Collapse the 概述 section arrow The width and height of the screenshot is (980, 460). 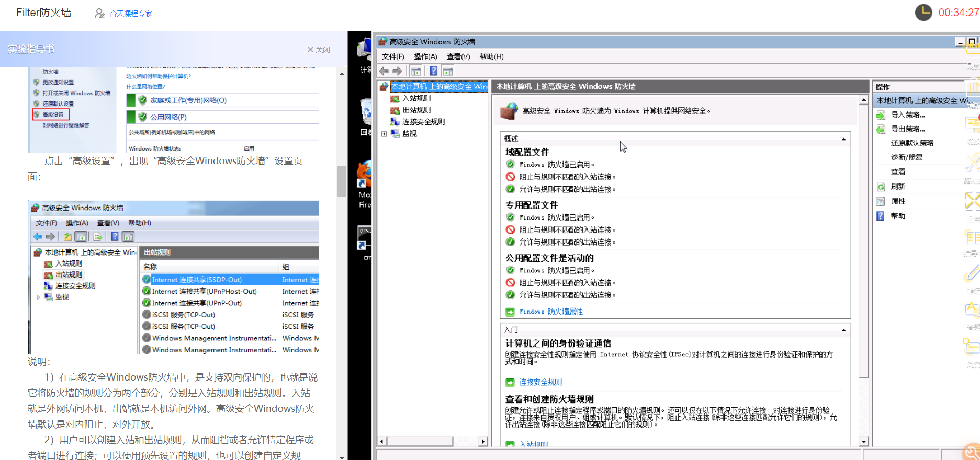coord(843,139)
